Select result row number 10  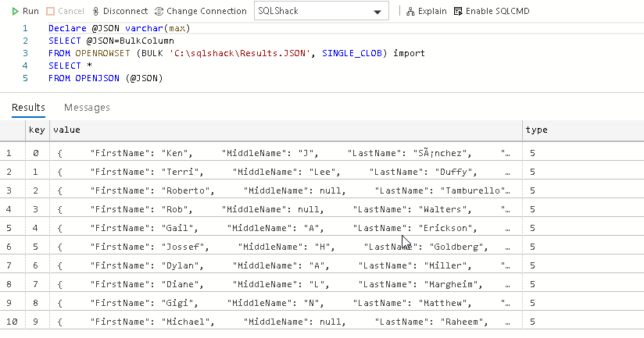(10, 321)
